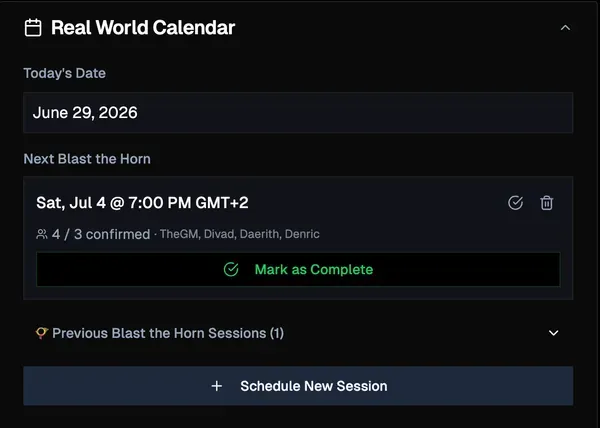The width and height of the screenshot is (600, 428).
Task: Select the Sat, Jul 4 session heading
Action: (x=142, y=203)
